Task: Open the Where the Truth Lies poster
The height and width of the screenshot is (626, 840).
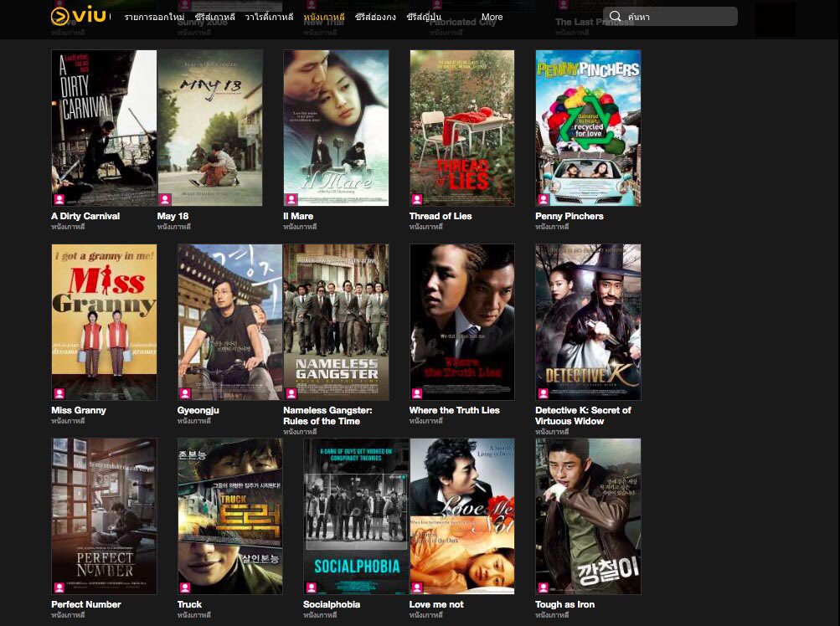Action: (461, 322)
